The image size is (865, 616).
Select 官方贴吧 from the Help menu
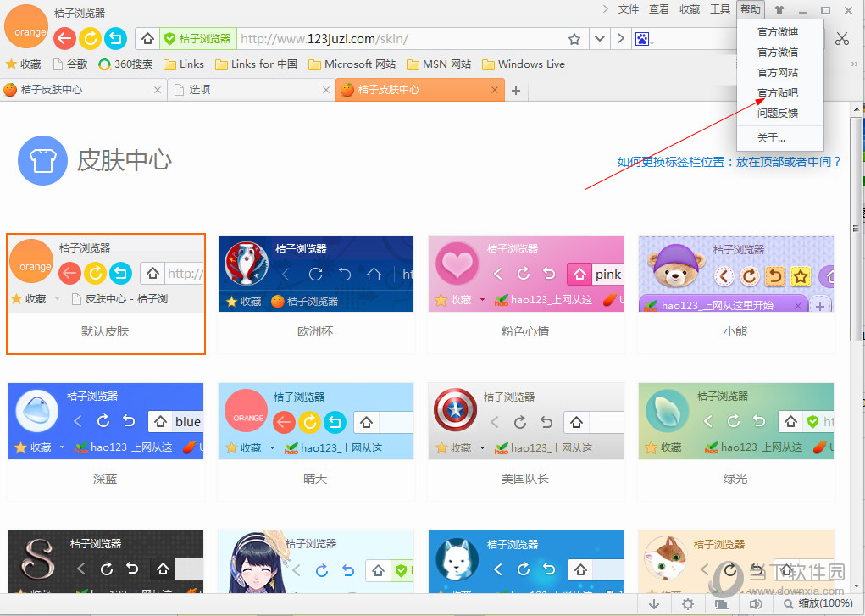click(x=778, y=92)
